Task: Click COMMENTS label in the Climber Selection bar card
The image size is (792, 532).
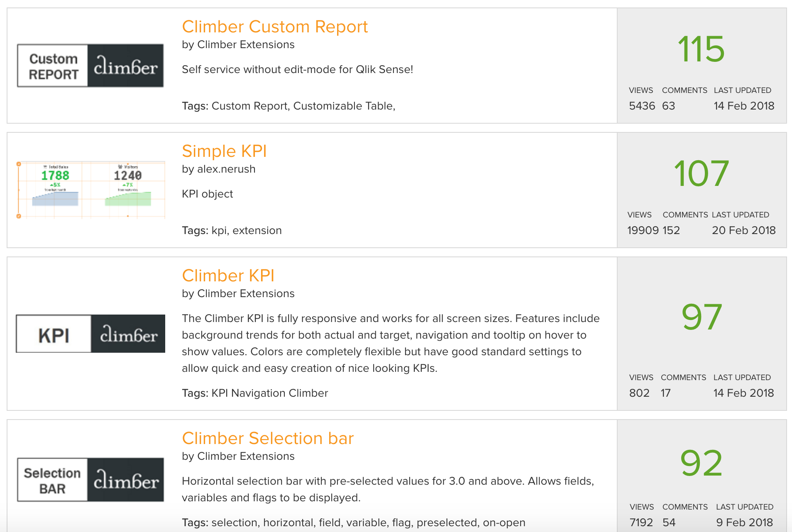Action: tap(685, 507)
